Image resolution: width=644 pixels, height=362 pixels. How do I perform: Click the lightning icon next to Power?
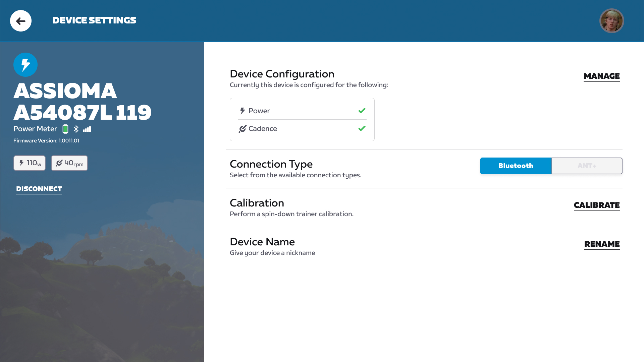coord(243,111)
